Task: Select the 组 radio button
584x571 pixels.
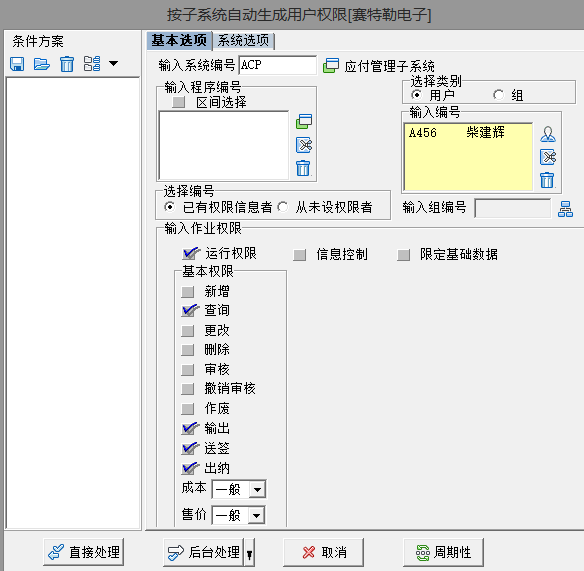Action: pos(499,95)
